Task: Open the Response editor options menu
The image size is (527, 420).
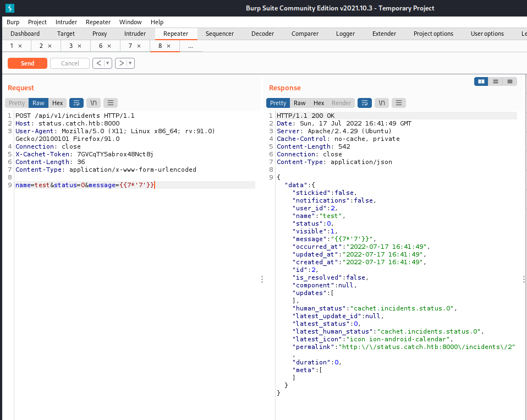Action: tap(398, 102)
